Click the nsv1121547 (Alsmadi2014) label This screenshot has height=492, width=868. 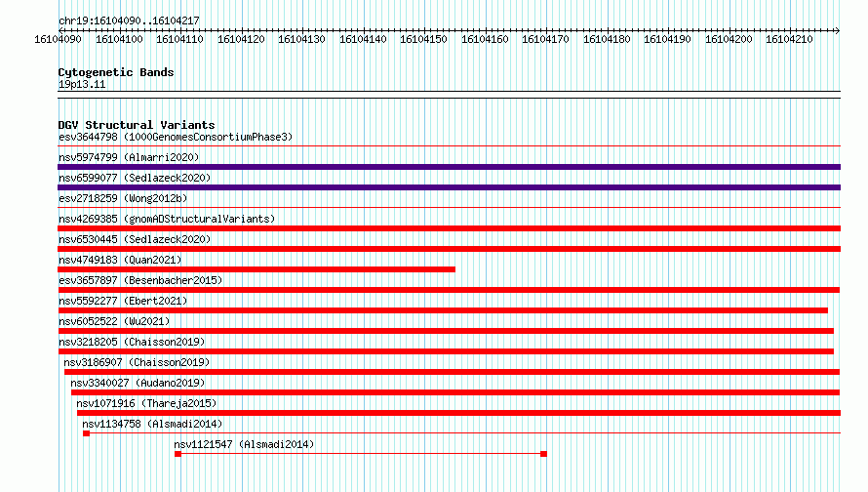(244, 444)
